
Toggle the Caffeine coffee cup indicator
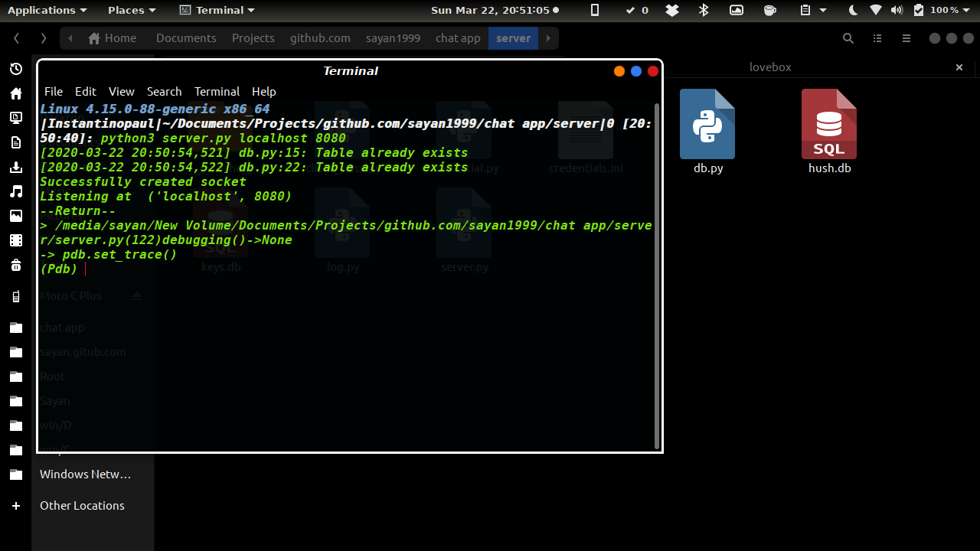(770, 10)
